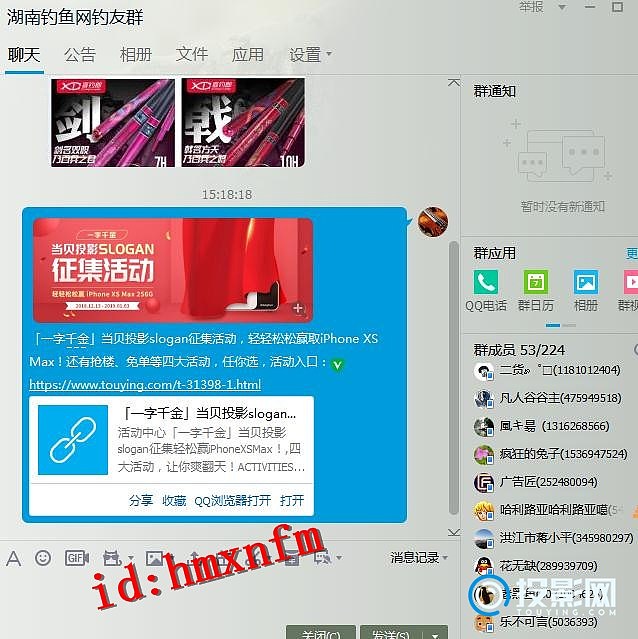Click 收藏 on the link card
The image size is (638, 639).
coord(174,500)
